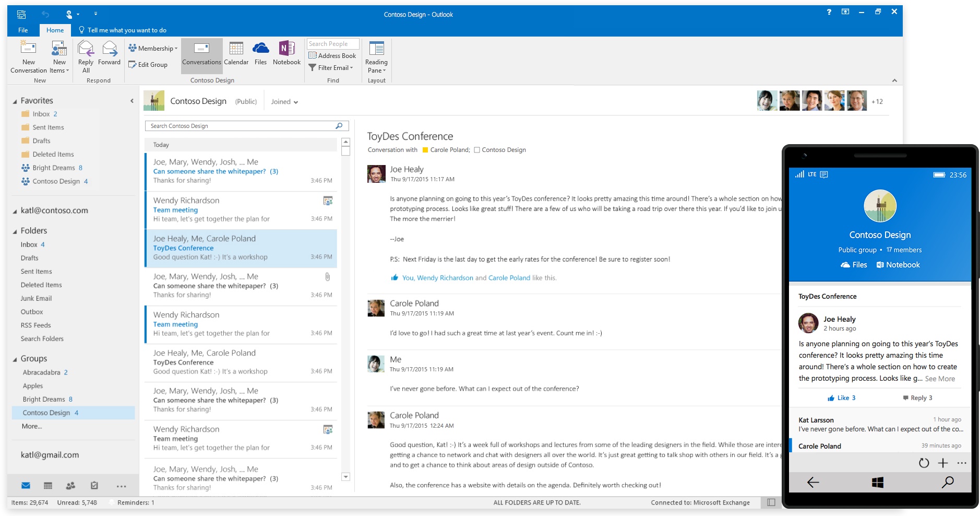
Task: Switch to People in the bottom navigation
Action: (x=70, y=486)
